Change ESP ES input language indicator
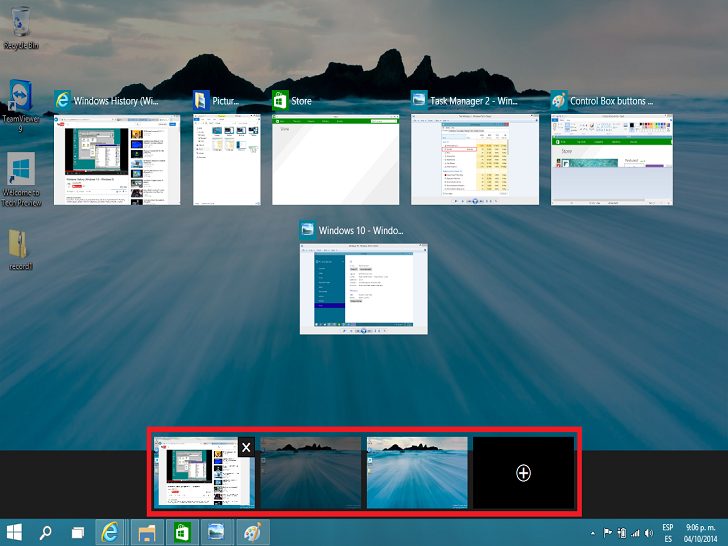This screenshot has height=546, width=728. 667,533
